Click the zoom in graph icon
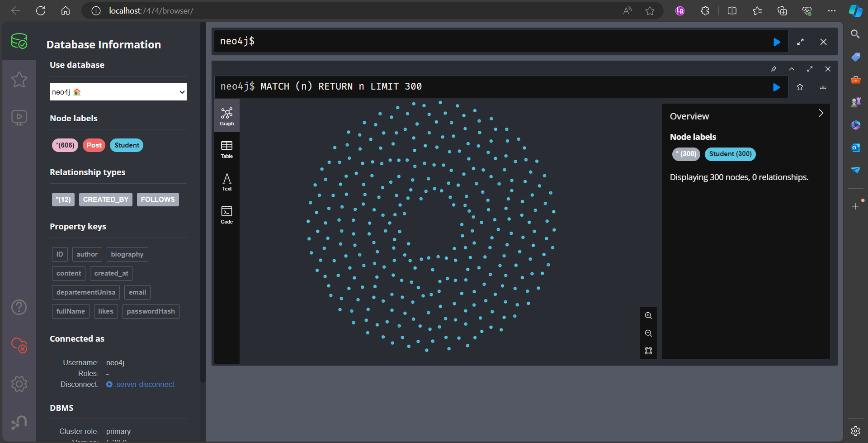The height and width of the screenshot is (443, 868). tap(648, 315)
